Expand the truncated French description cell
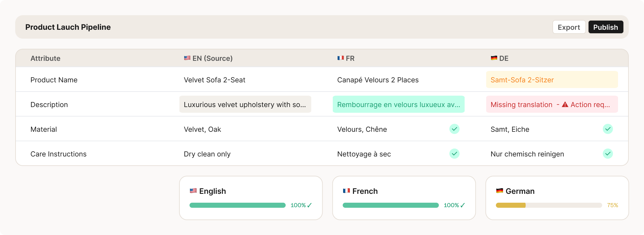Viewport: 644px width, 235px height. pos(398,105)
